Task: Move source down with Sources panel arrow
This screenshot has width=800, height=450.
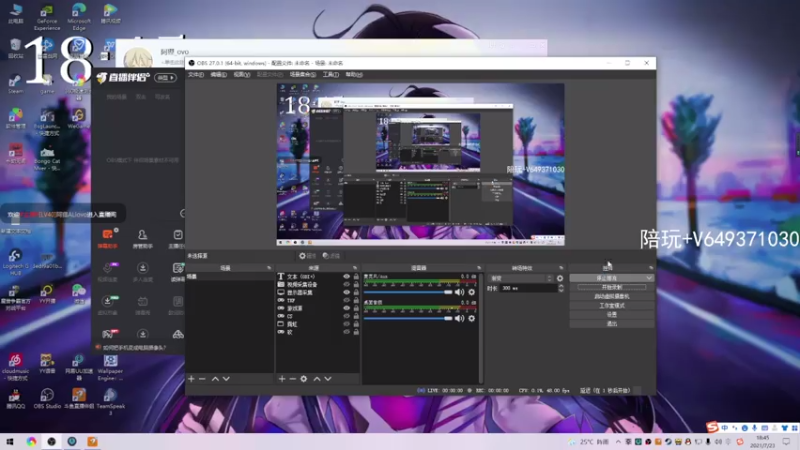Action: (x=328, y=379)
